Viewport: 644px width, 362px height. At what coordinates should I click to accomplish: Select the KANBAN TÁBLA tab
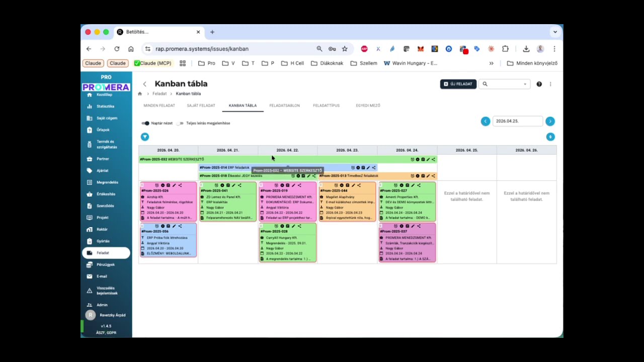(243, 106)
